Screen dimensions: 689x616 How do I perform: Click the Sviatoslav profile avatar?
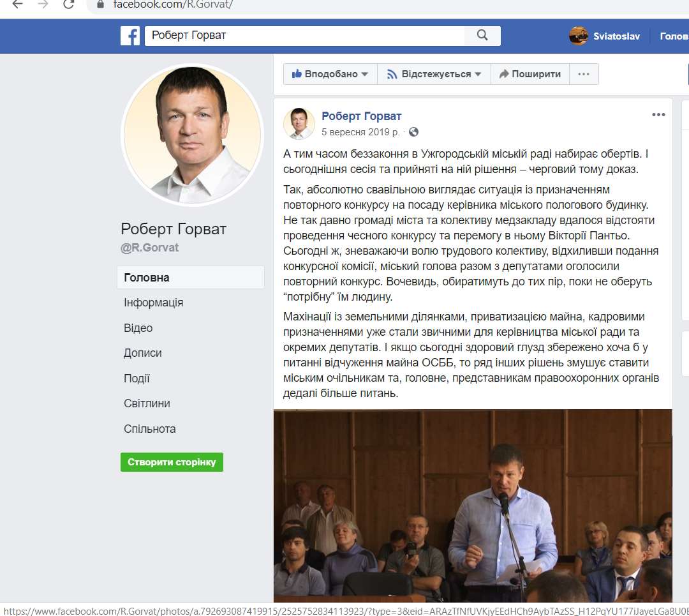(x=578, y=36)
